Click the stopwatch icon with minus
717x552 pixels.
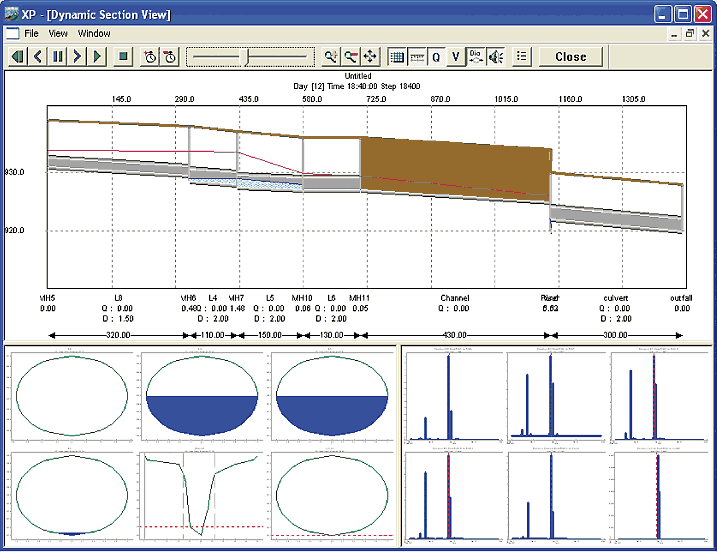coord(170,57)
